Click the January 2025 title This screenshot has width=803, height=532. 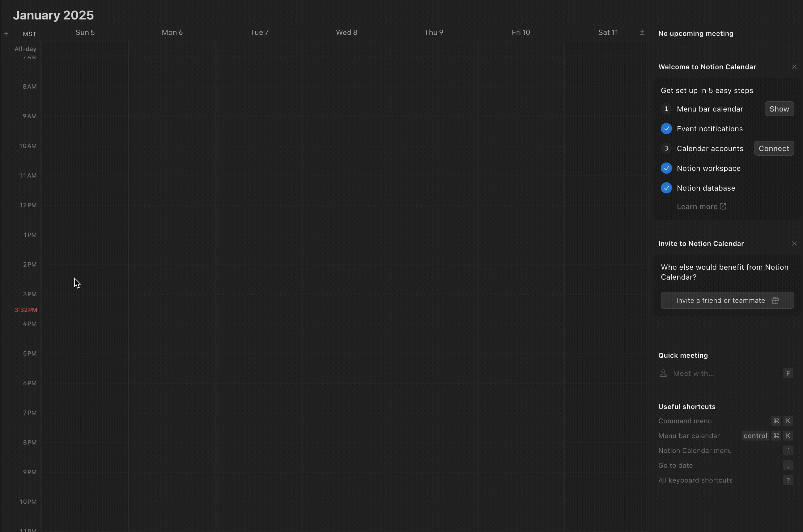pos(53,15)
